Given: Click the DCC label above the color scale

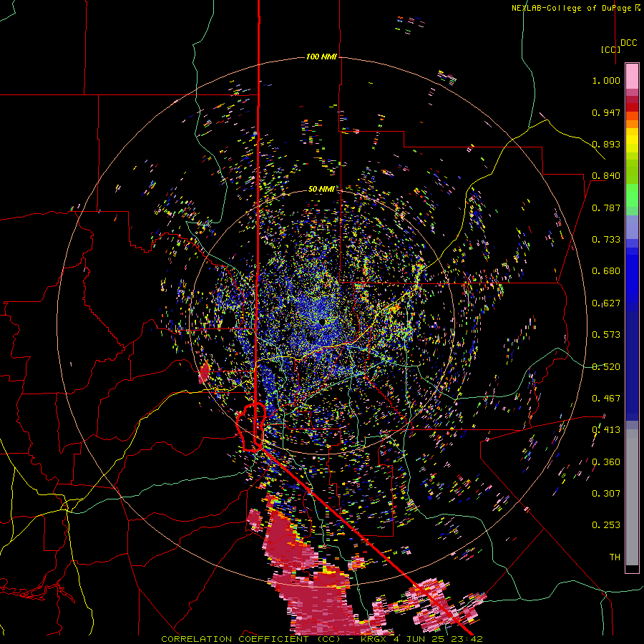Looking at the screenshot, I should click(x=628, y=43).
